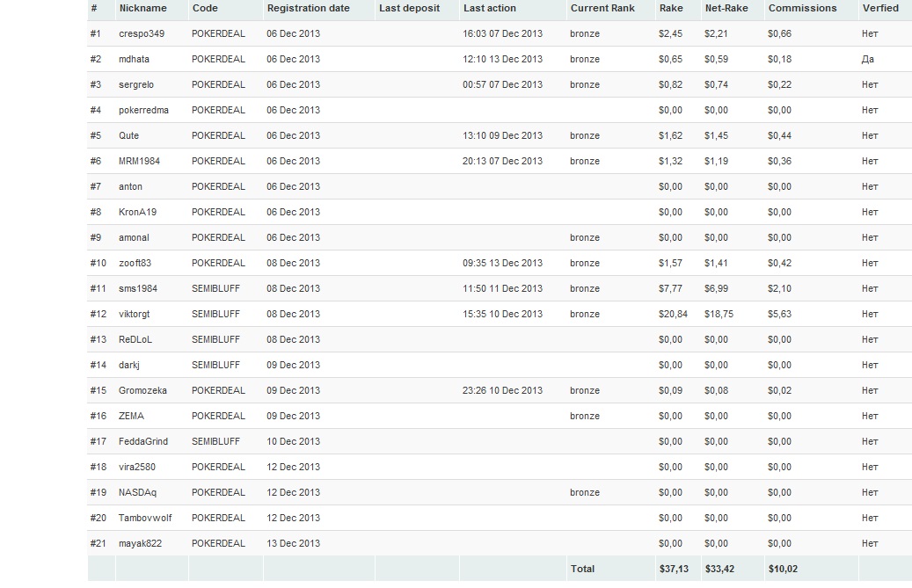
Task: Select the Last action column header
Action: pos(490,8)
